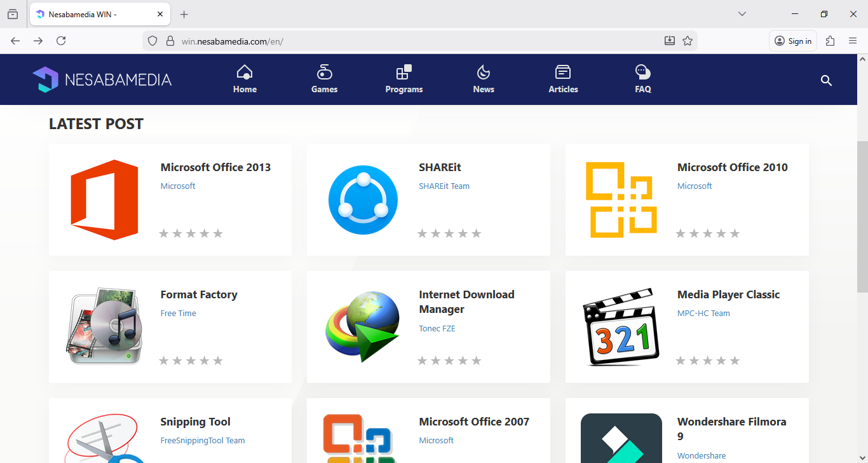Click the Sign in button
Image resolution: width=868 pixels, height=463 pixels.
click(793, 41)
